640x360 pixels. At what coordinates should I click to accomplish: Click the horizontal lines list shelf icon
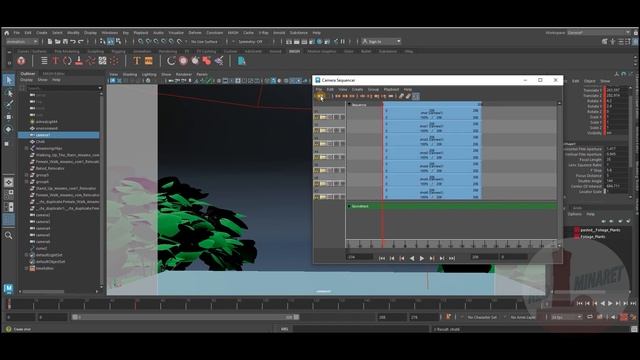pos(44,61)
